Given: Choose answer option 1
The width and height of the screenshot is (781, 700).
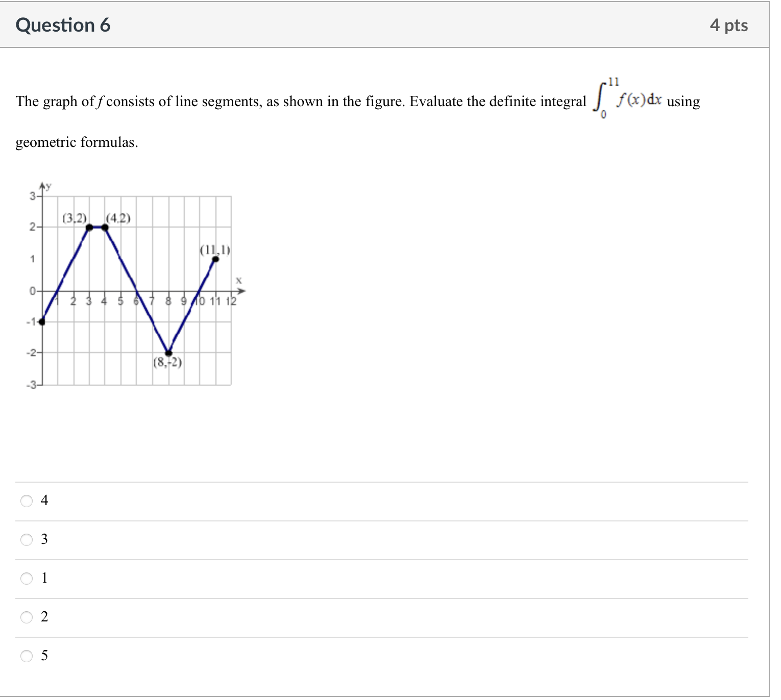Looking at the screenshot, I should pyautogui.click(x=27, y=578).
